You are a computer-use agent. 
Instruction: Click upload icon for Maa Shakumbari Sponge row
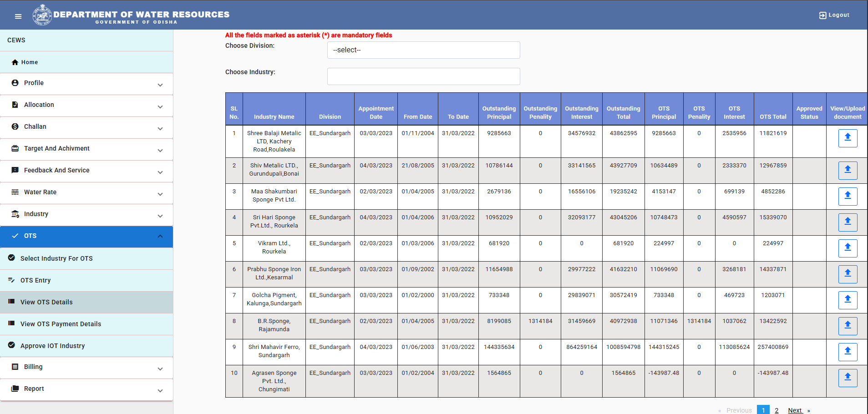(848, 196)
